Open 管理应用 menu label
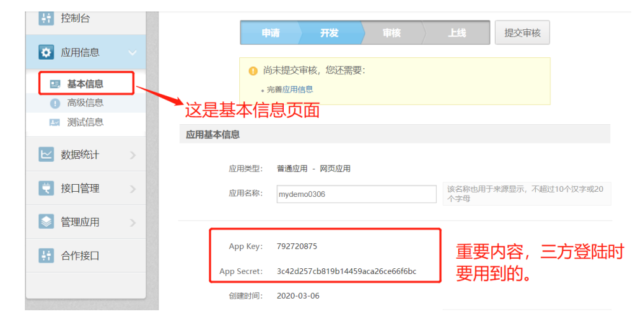644x323 pixels. [x=80, y=222]
